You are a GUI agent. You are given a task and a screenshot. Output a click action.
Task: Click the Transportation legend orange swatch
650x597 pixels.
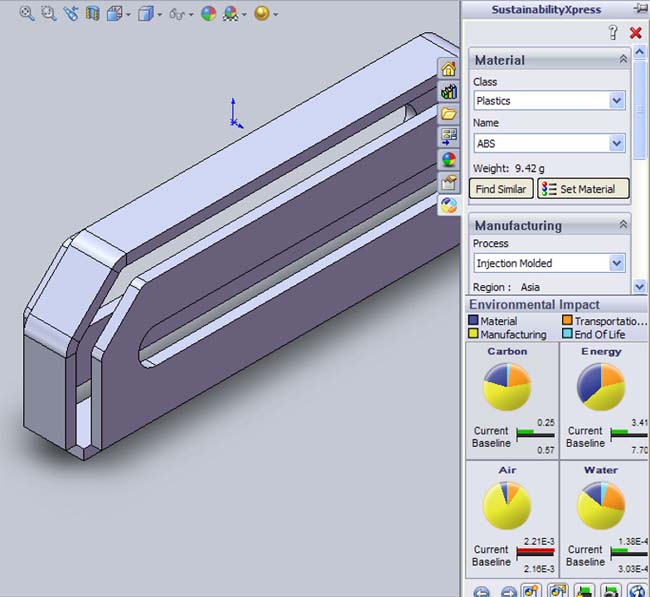click(x=567, y=320)
